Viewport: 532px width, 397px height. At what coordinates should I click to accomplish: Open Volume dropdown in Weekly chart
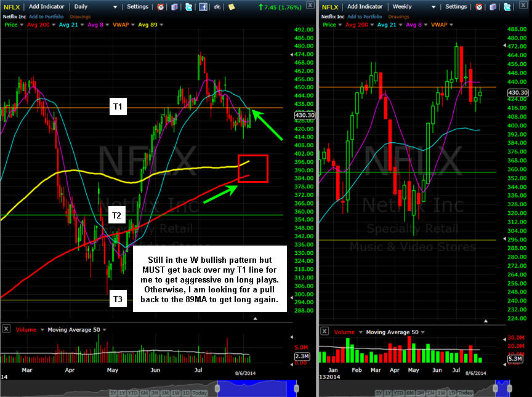tap(361, 332)
